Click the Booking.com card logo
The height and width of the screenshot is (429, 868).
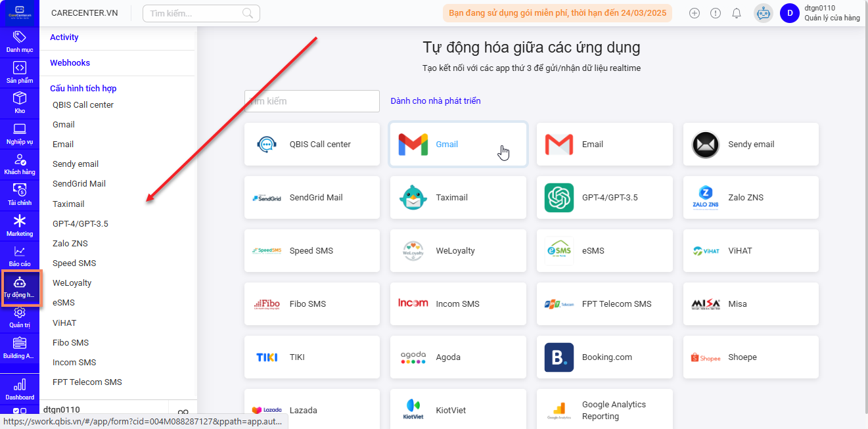(559, 357)
